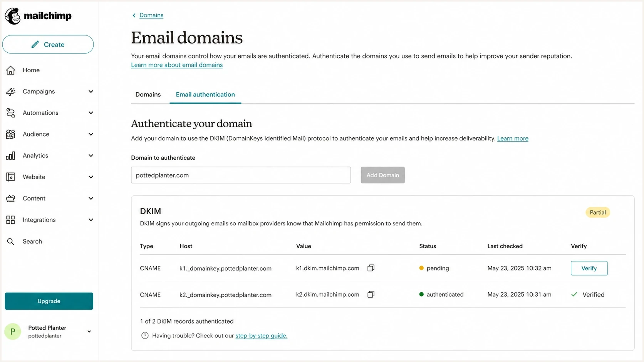The width and height of the screenshot is (644, 362).
Task: Click the Potted Planter account avatar
Action: tap(13, 332)
